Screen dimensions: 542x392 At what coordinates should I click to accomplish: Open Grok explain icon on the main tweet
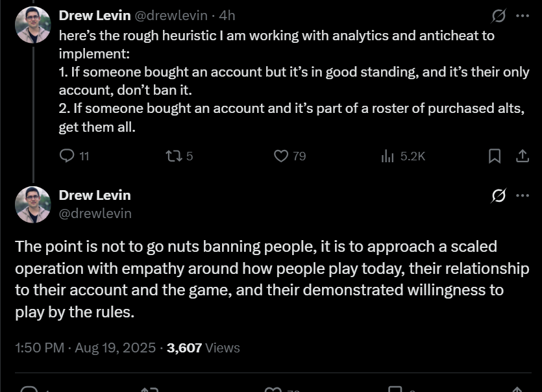499,195
